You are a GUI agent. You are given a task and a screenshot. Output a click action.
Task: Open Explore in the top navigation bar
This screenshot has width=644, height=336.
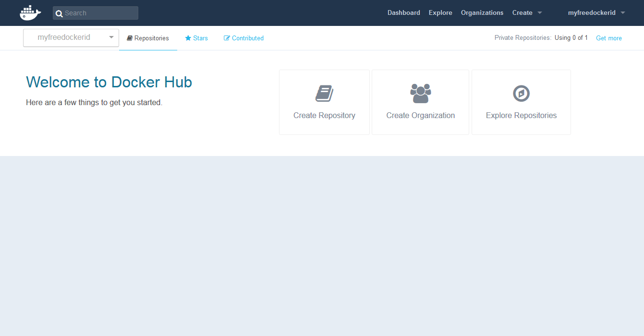(x=440, y=13)
